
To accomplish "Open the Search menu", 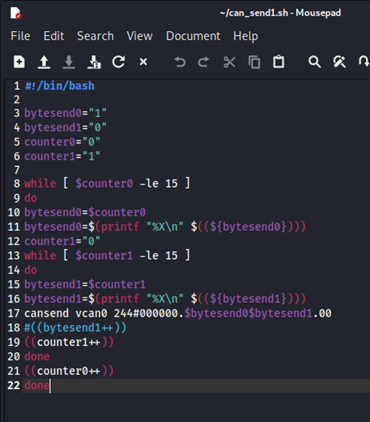I will (95, 36).
